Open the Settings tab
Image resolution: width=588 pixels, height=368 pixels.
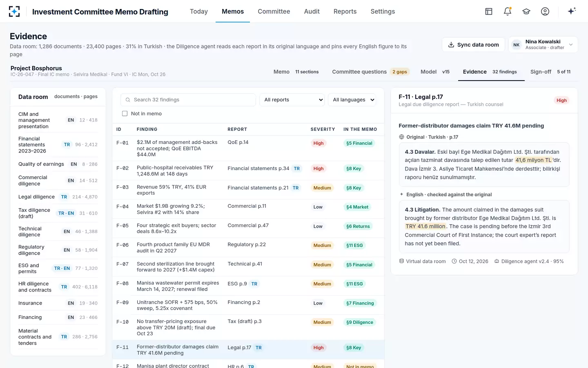[x=383, y=11]
